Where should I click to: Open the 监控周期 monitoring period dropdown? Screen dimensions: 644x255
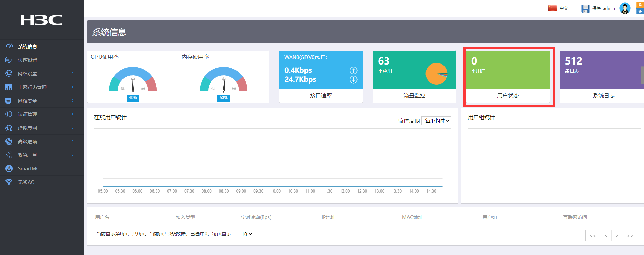pyautogui.click(x=436, y=121)
